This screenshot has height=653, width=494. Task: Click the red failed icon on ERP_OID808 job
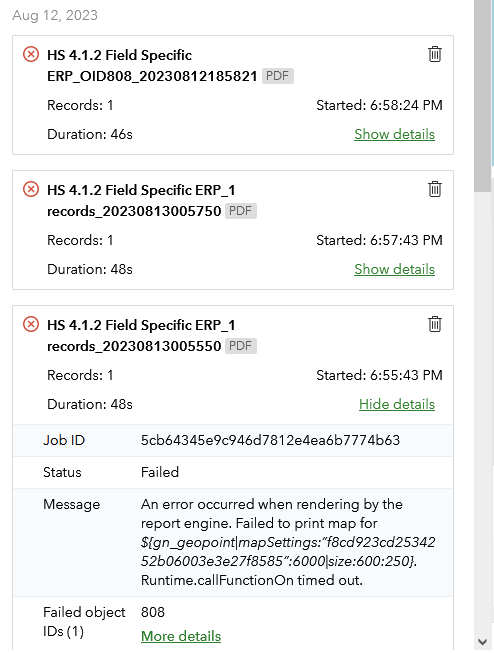point(31,54)
